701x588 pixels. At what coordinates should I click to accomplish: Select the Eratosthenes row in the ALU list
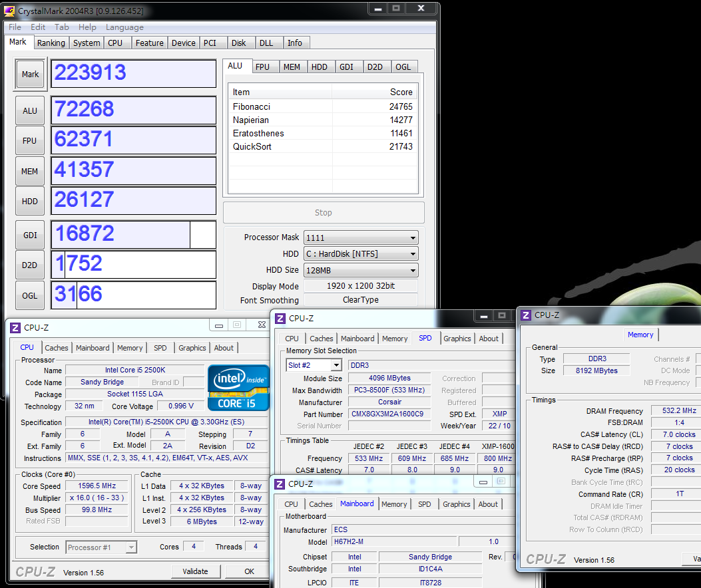323,133
